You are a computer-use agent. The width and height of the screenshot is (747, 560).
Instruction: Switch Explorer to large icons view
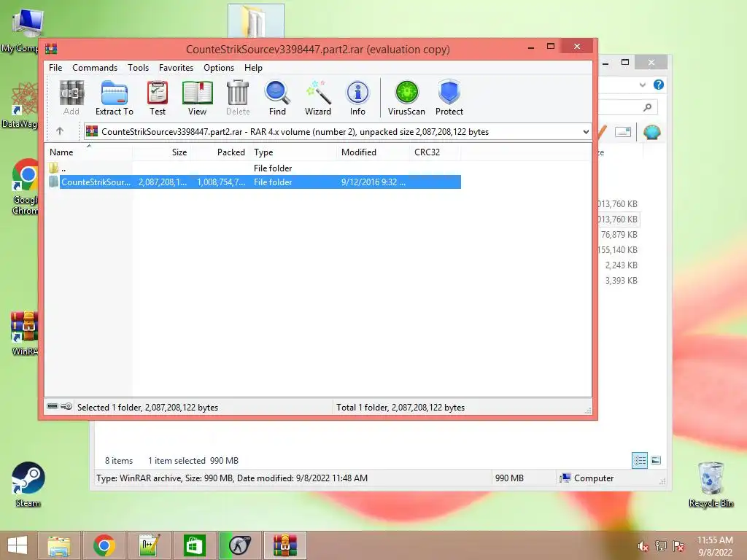(x=656, y=460)
